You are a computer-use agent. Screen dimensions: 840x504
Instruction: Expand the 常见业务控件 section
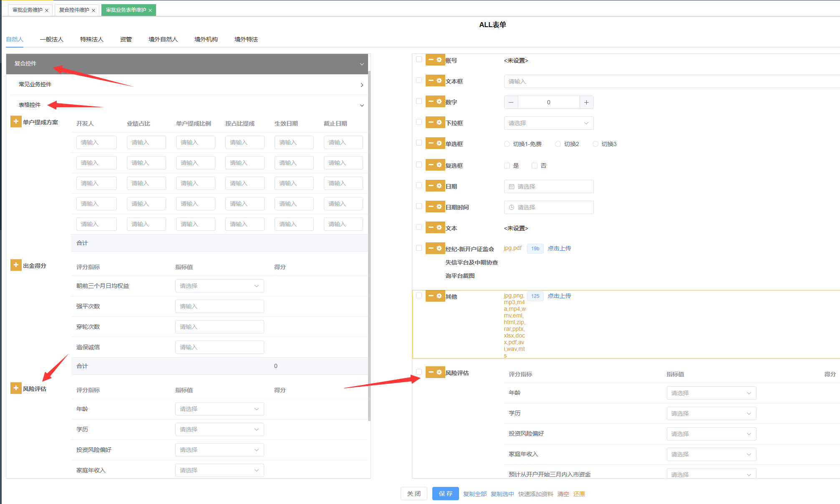pos(189,85)
